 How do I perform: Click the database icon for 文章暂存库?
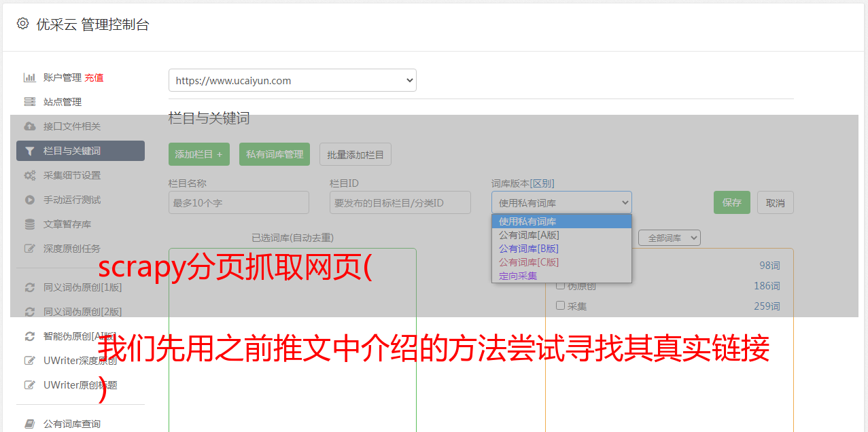click(29, 224)
